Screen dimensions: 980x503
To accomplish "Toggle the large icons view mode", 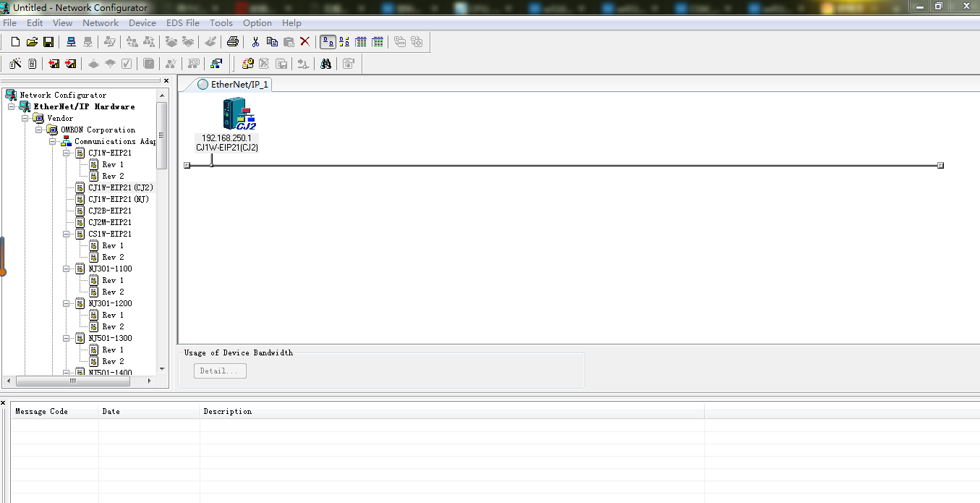I will (x=328, y=42).
